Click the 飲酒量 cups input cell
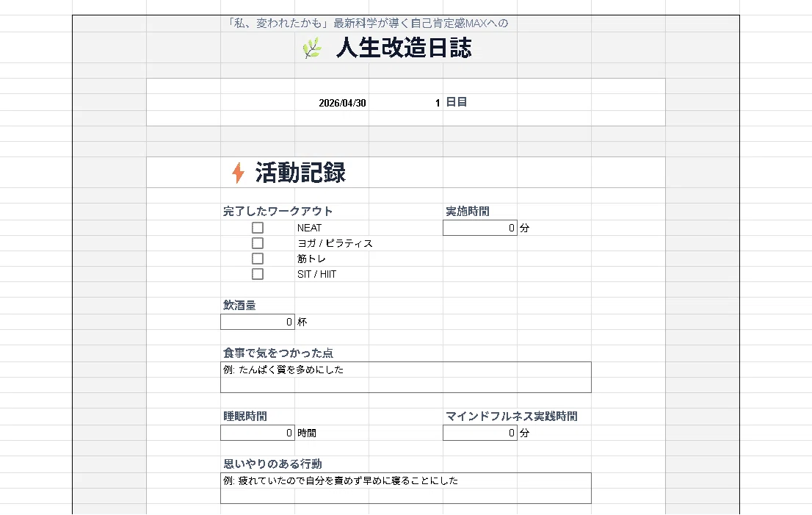This screenshot has width=812, height=515. tap(258, 322)
